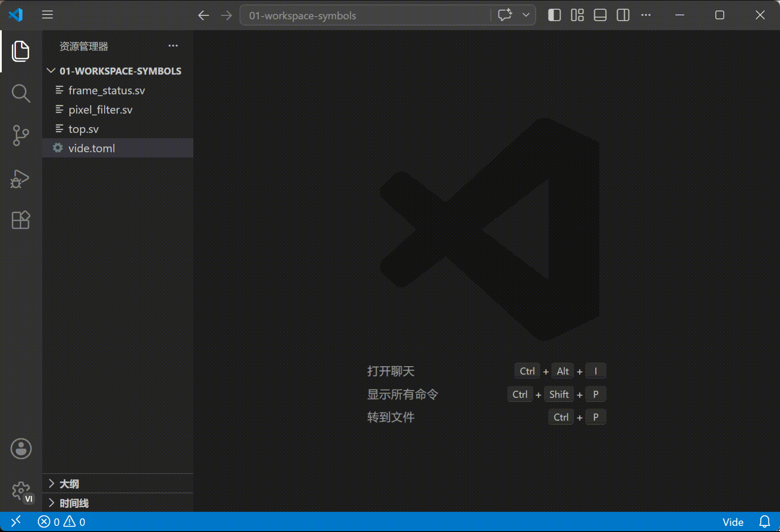This screenshot has width=780, height=532.
Task: Click the 资源管理器 panel title
Action: 84,46
